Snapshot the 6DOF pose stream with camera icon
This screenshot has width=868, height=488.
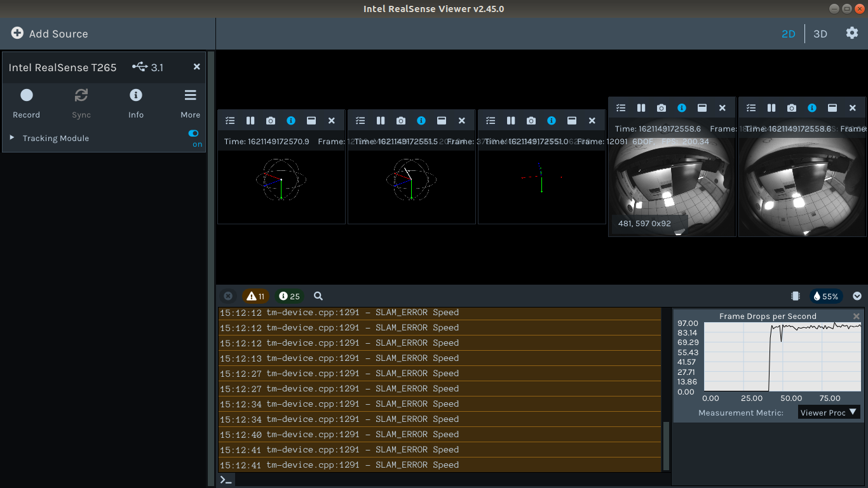coord(531,121)
